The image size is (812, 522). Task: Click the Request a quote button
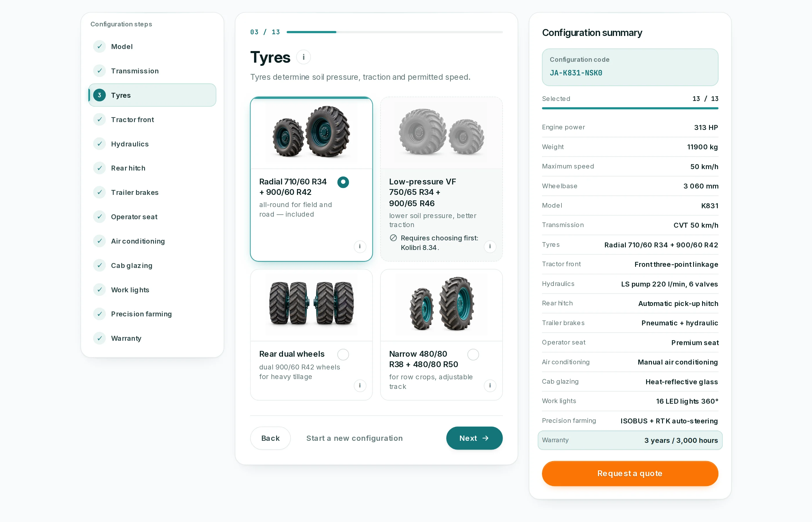[630, 474]
